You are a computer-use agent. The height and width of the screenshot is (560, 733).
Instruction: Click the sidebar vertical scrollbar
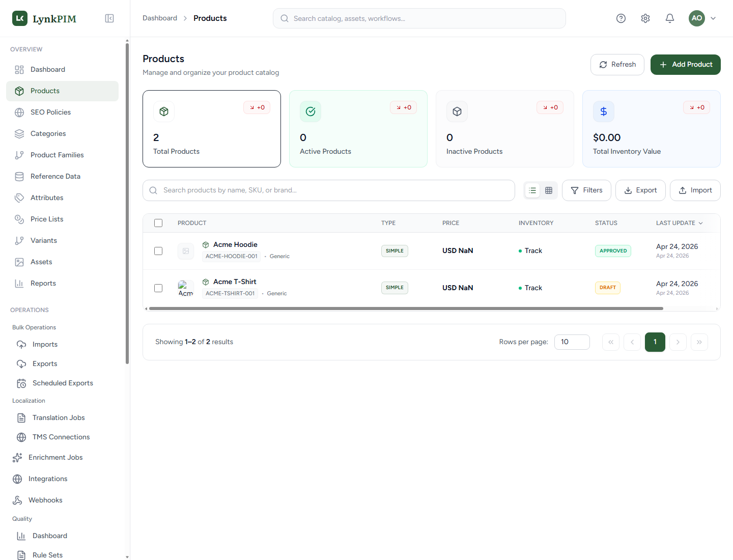pos(127,204)
